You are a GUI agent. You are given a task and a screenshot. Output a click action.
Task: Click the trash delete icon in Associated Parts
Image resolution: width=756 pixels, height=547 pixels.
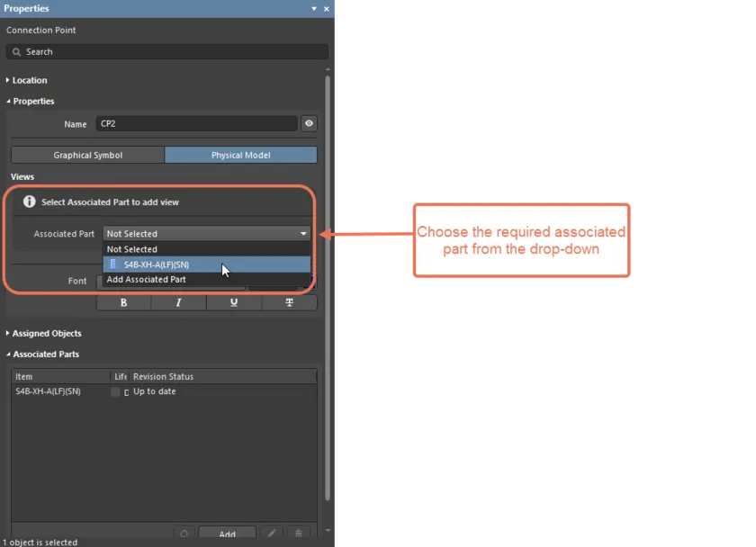click(299, 534)
